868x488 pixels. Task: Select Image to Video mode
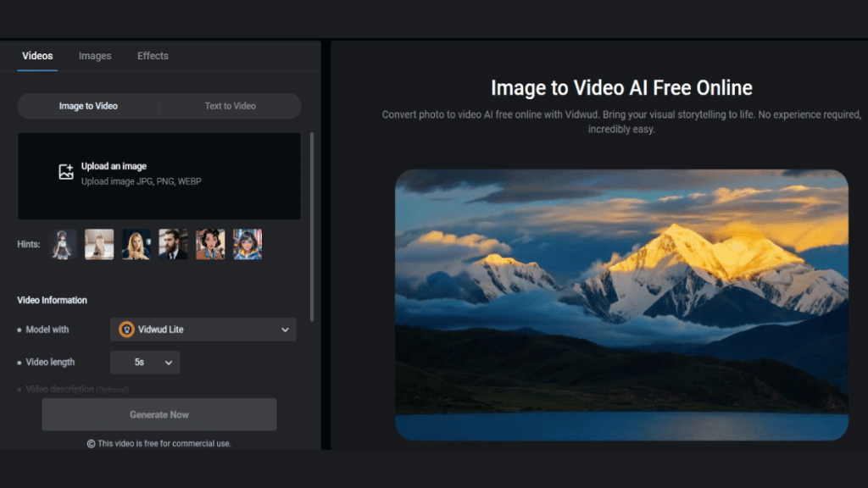[x=88, y=106]
